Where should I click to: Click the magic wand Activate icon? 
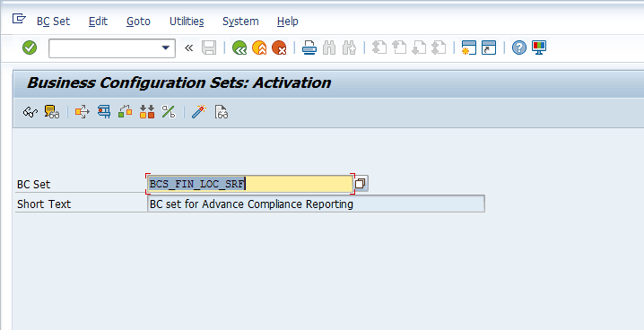199,111
